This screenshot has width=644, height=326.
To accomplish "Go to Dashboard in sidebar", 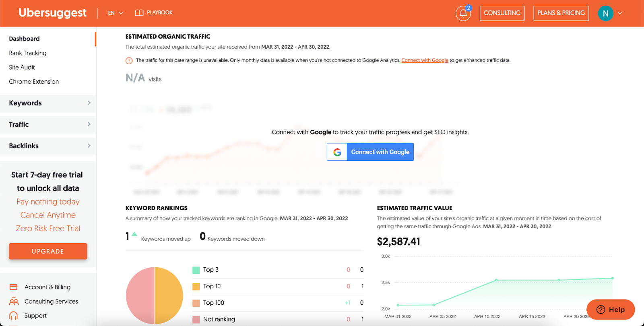I will pos(24,39).
